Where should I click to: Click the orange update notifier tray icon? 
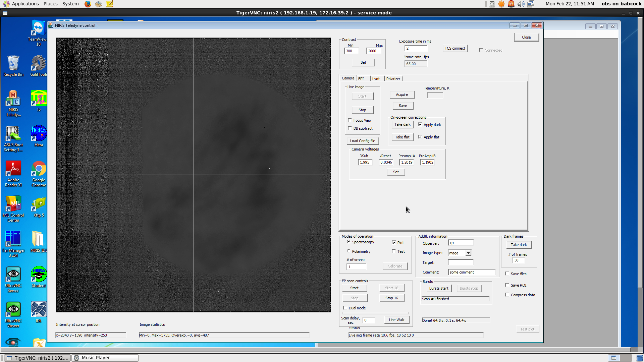[501, 4]
